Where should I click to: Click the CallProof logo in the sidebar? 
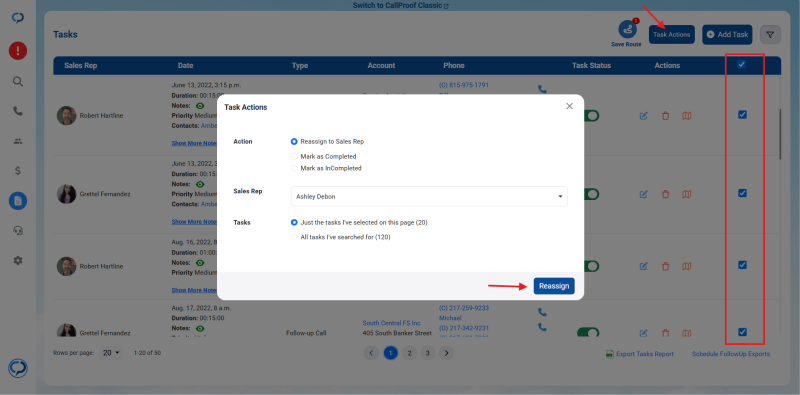pyautogui.click(x=18, y=18)
